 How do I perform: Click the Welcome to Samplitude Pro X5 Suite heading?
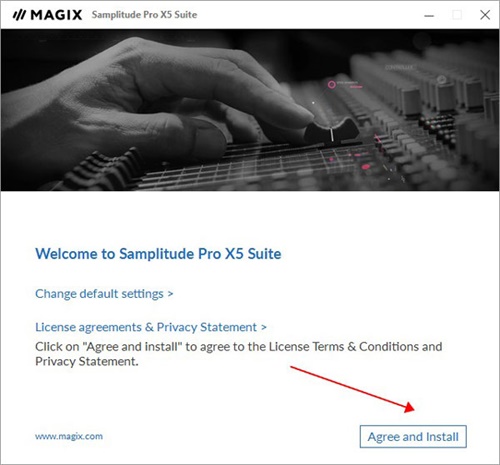(x=158, y=254)
